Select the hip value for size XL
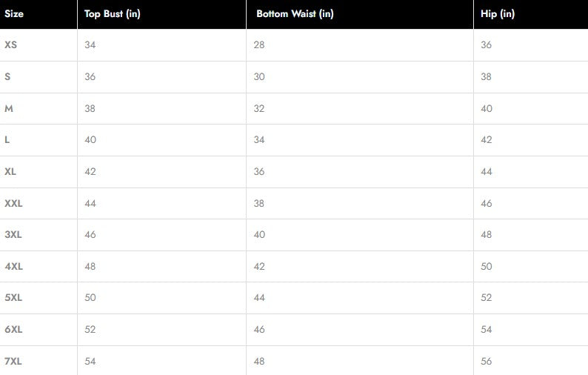This screenshot has width=588, height=375. (487, 171)
